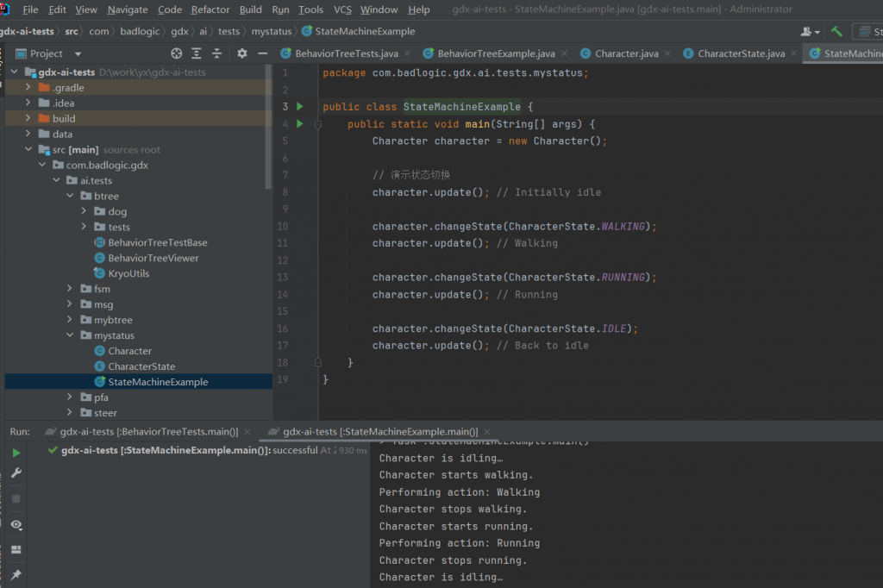Open the Refactor menu
The height and width of the screenshot is (588, 883).
(210, 9)
